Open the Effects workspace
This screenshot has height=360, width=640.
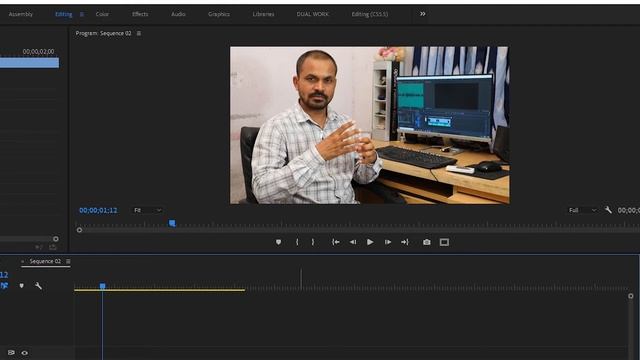[x=140, y=14]
